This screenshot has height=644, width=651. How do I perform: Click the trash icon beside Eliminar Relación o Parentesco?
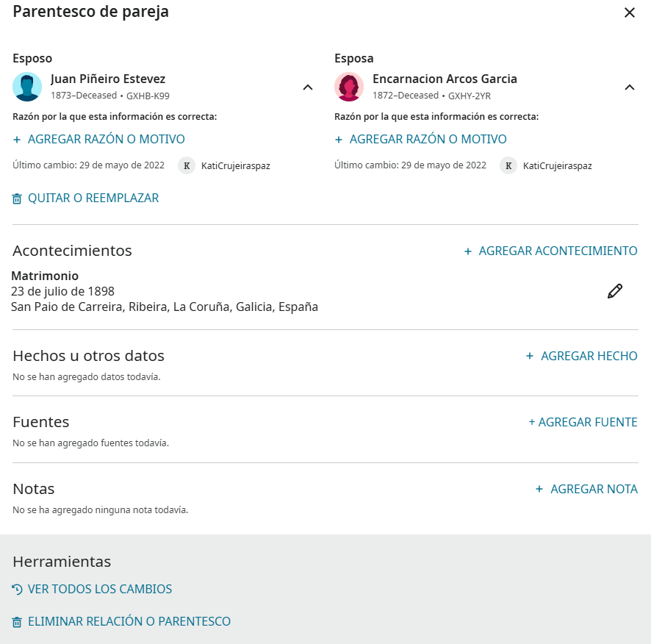(17, 622)
